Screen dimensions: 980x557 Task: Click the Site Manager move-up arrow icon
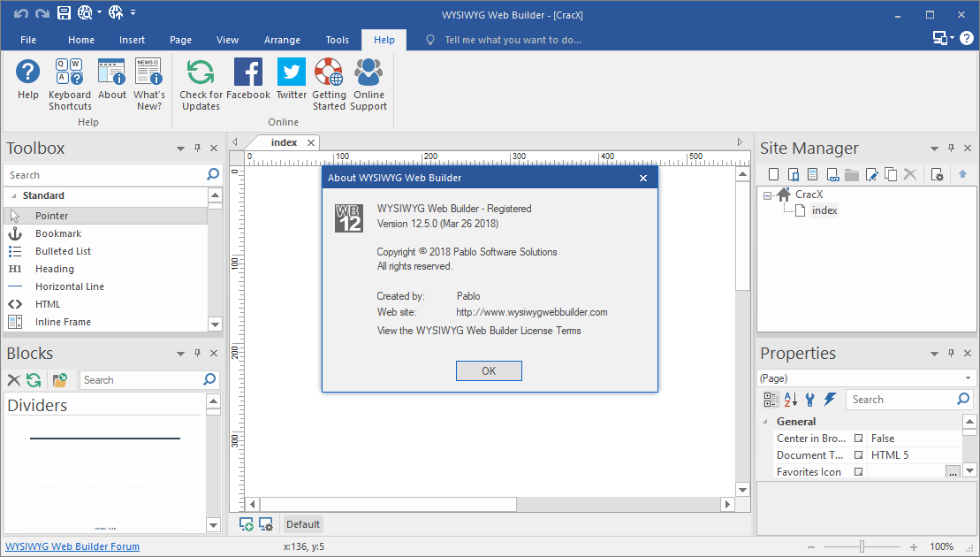(x=962, y=174)
